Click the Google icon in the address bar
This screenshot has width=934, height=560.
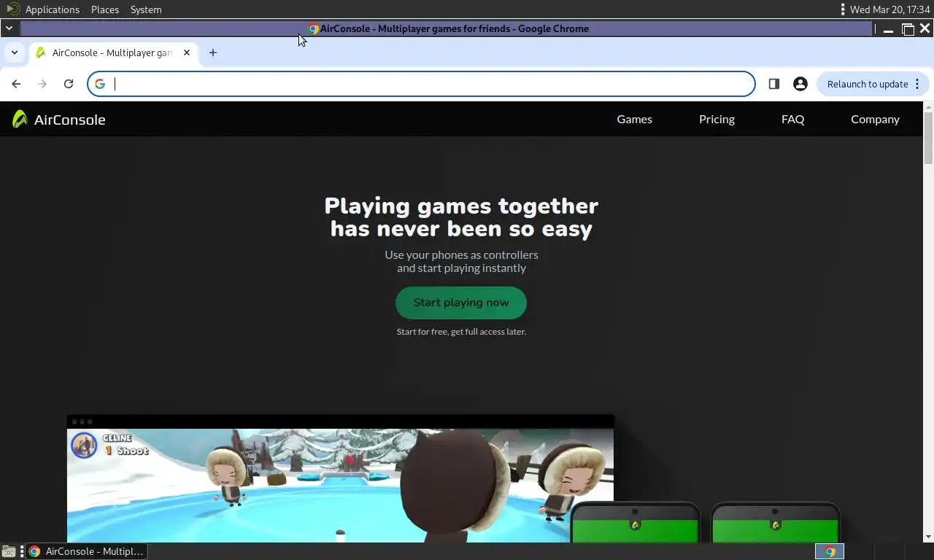tap(100, 84)
